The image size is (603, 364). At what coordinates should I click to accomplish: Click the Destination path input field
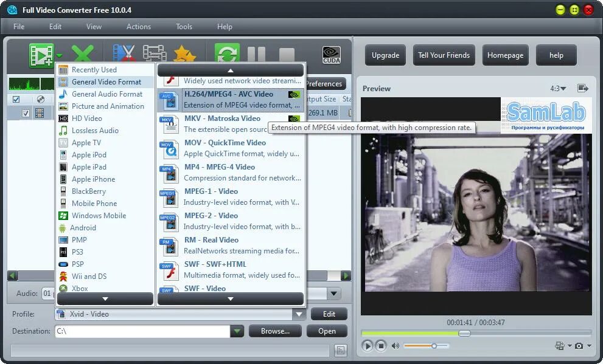(x=142, y=331)
